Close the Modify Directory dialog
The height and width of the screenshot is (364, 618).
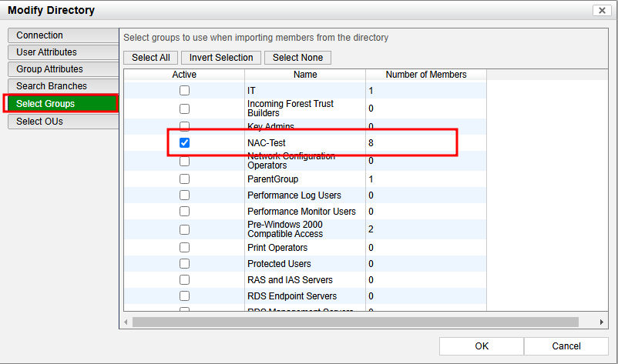point(601,10)
